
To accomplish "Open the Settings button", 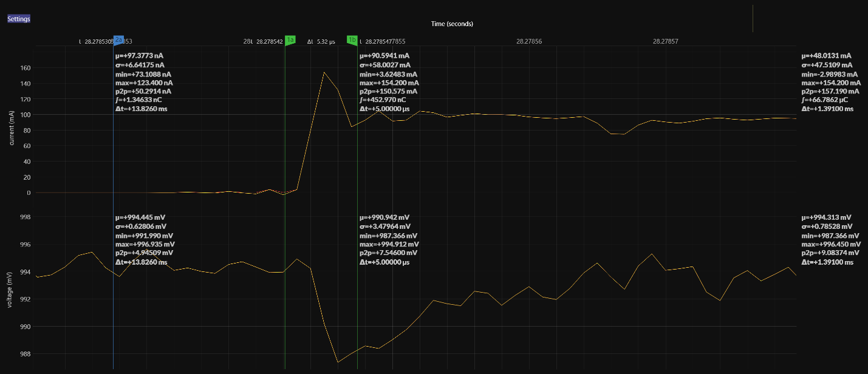I will (19, 19).
